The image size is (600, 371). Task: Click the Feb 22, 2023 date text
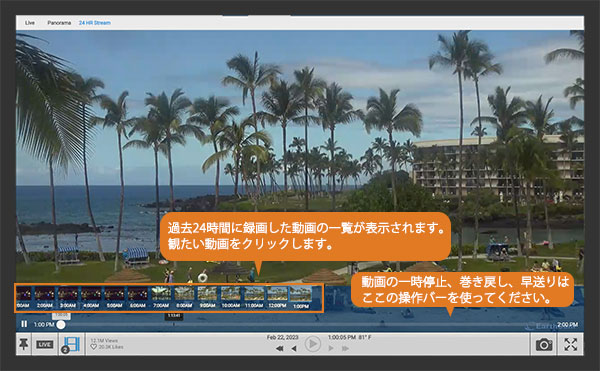282,338
